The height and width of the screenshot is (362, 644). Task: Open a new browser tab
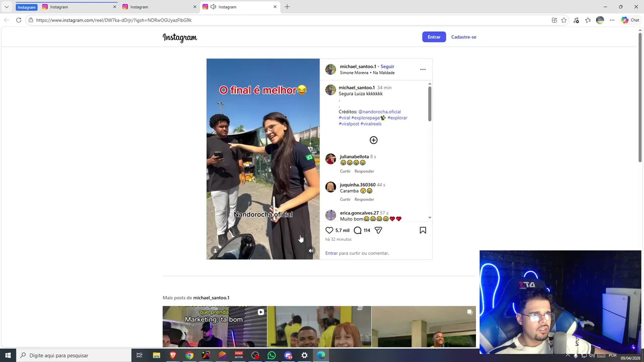click(287, 7)
